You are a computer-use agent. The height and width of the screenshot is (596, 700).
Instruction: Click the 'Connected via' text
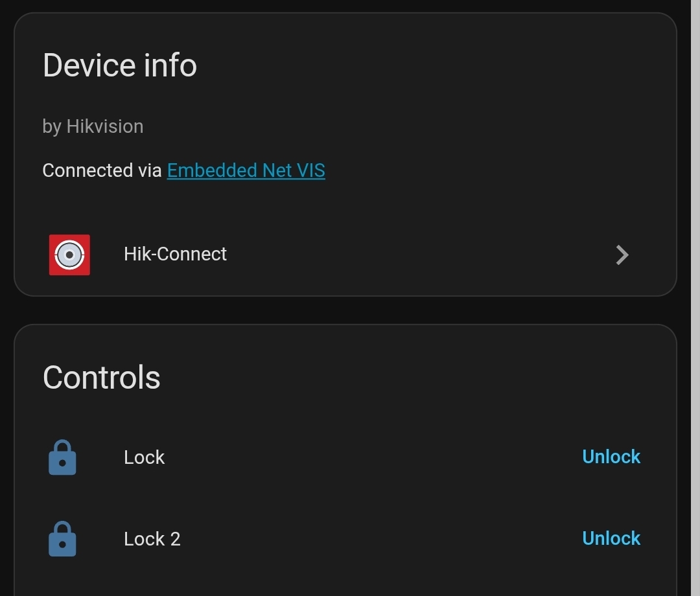click(102, 170)
